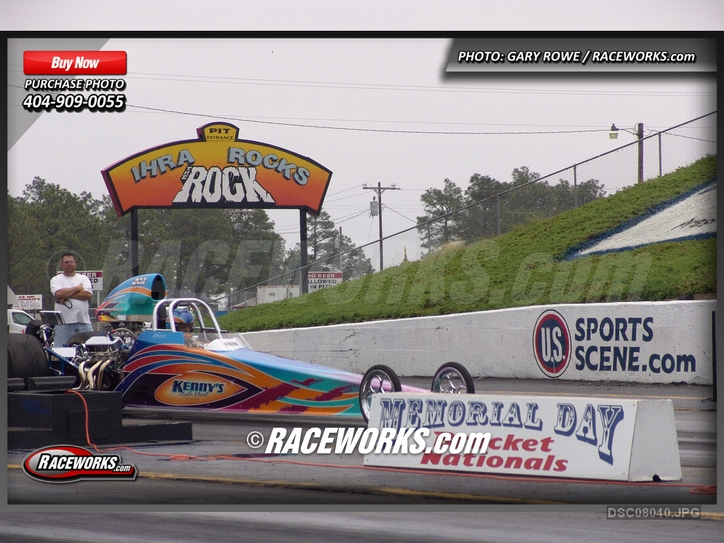This screenshot has width=724, height=543.
Task: Click the Kenny's decal on the dragster
Action: click(x=198, y=388)
